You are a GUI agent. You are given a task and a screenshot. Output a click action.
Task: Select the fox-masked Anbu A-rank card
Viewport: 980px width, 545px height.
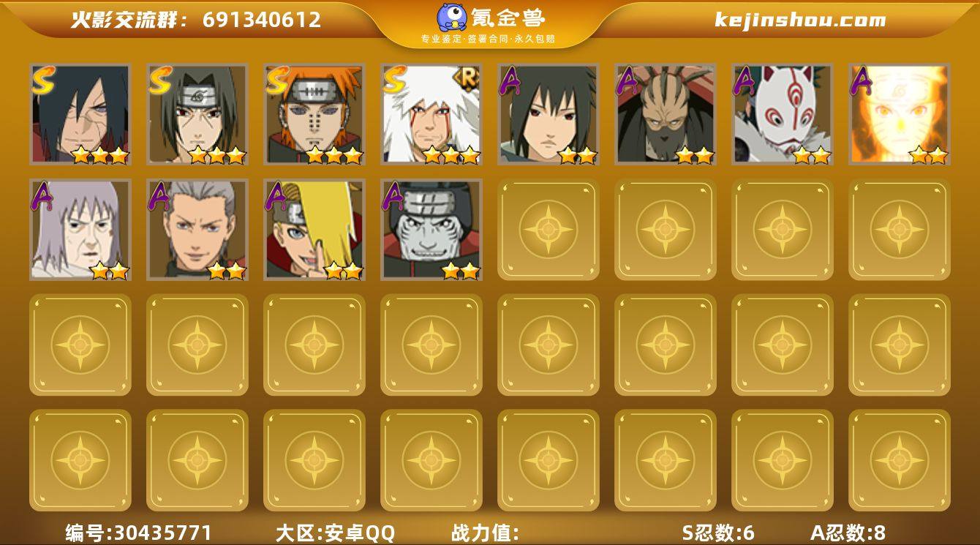coord(783,113)
